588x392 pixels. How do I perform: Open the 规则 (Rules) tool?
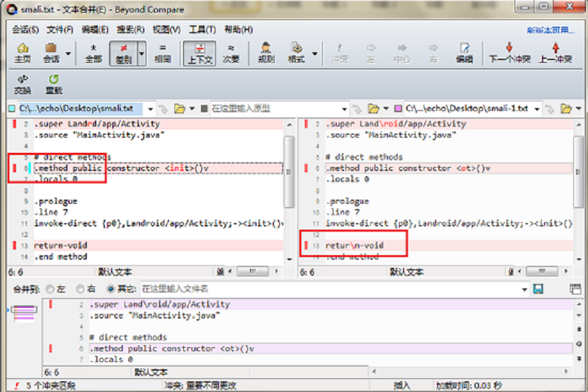click(266, 53)
